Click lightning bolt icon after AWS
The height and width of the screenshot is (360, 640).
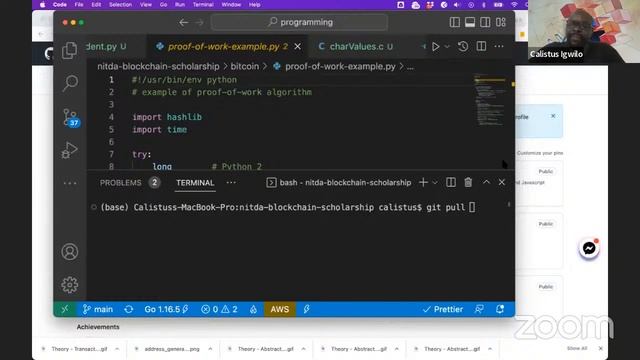pos(307,309)
